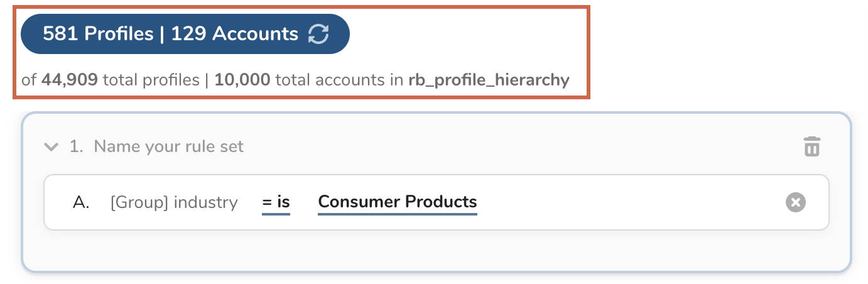Viewport: 868px width, 284px height.
Task: Click "129 Accounts" in the blue pill
Action: [234, 34]
